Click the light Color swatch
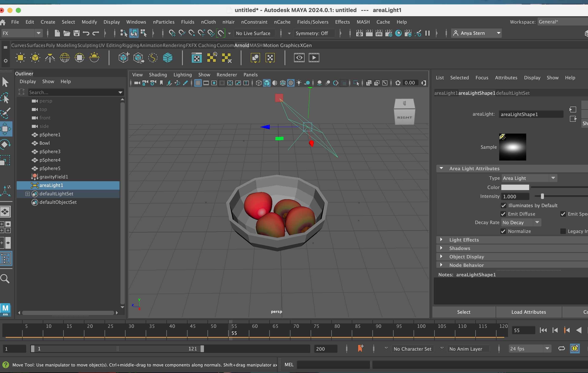Screen dimensions: 588x373 click(515, 187)
